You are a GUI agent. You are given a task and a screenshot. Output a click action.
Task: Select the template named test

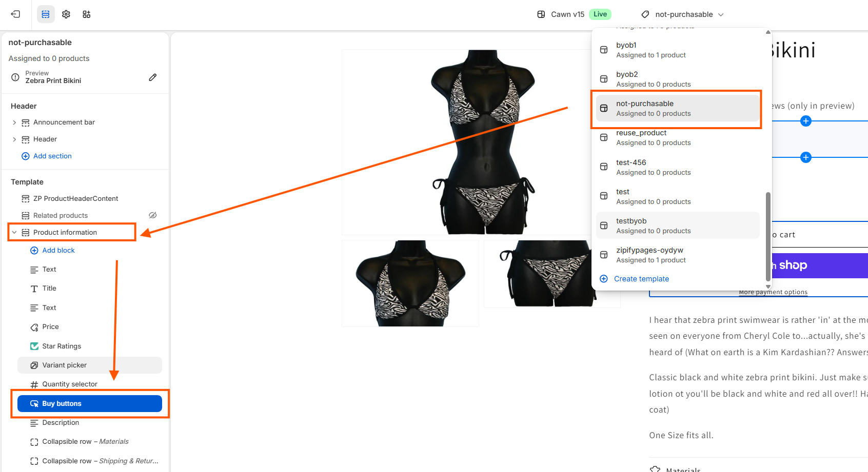[678, 196]
